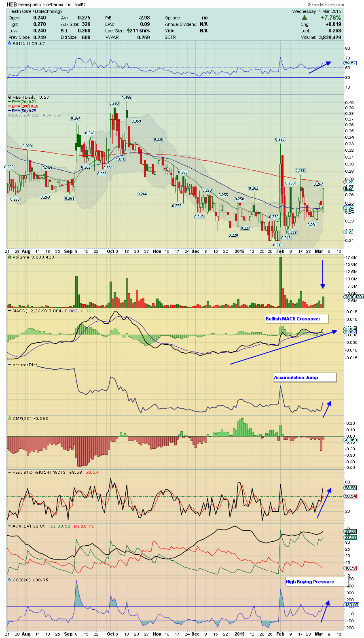Click the 10.73 -DI value tag
Viewport: 364px width, 638px height.
pos(350,568)
